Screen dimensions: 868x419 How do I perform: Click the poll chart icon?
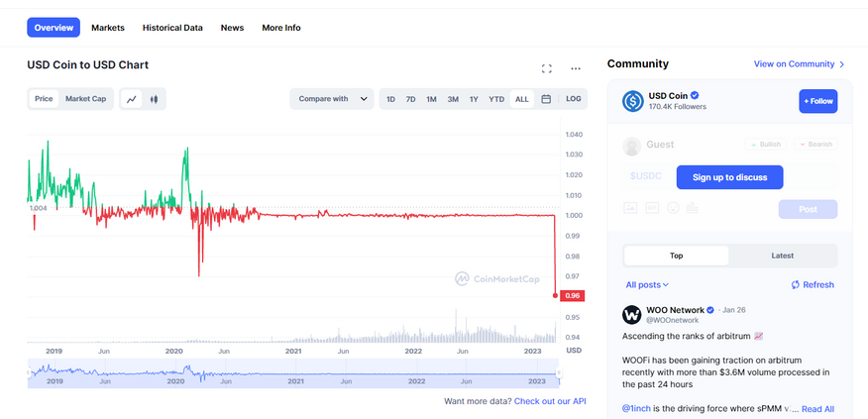692,208
